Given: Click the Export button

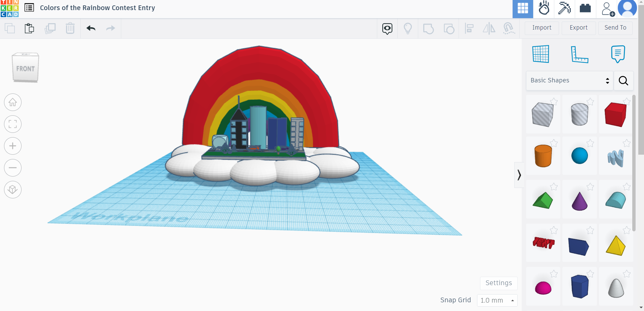Looking at the screenshot, I should click(578, 28).
